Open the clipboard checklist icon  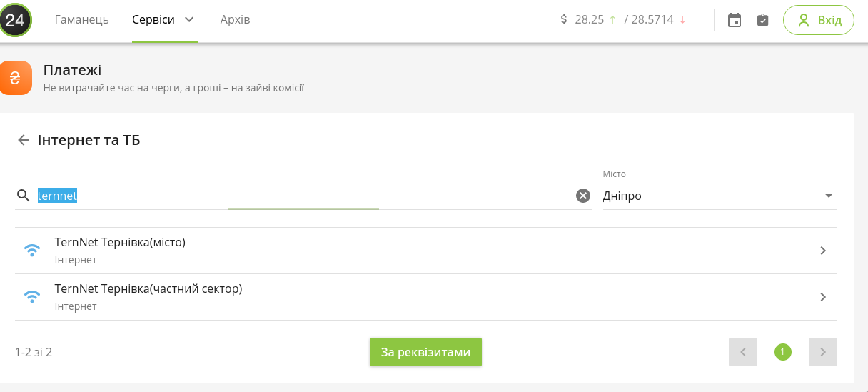point(762,20)
